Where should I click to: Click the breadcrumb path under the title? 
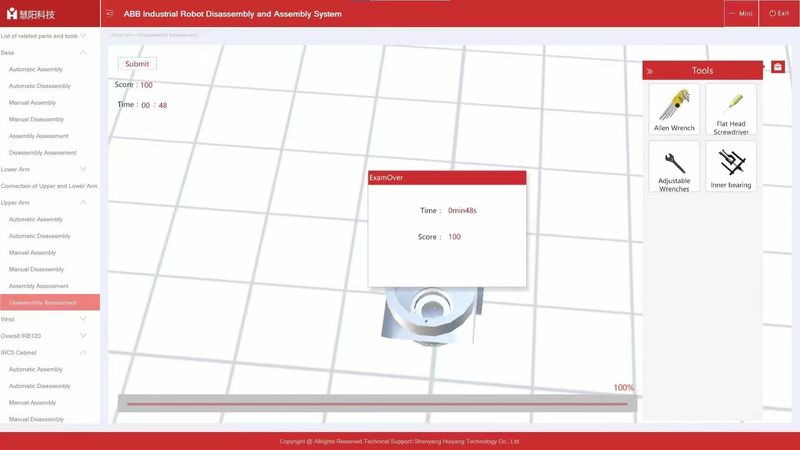(x=154, y=35)
